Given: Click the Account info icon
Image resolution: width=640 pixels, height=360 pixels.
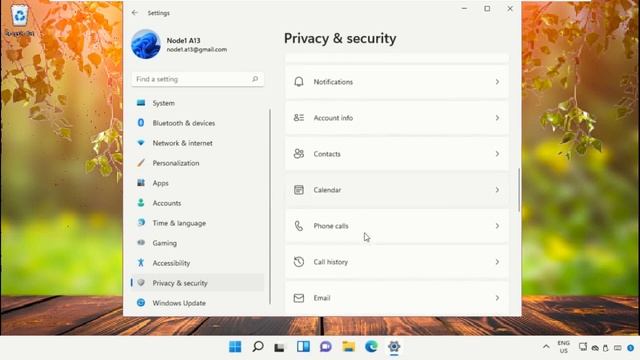Looking at the screenshot, I should [x=299, y=118].
